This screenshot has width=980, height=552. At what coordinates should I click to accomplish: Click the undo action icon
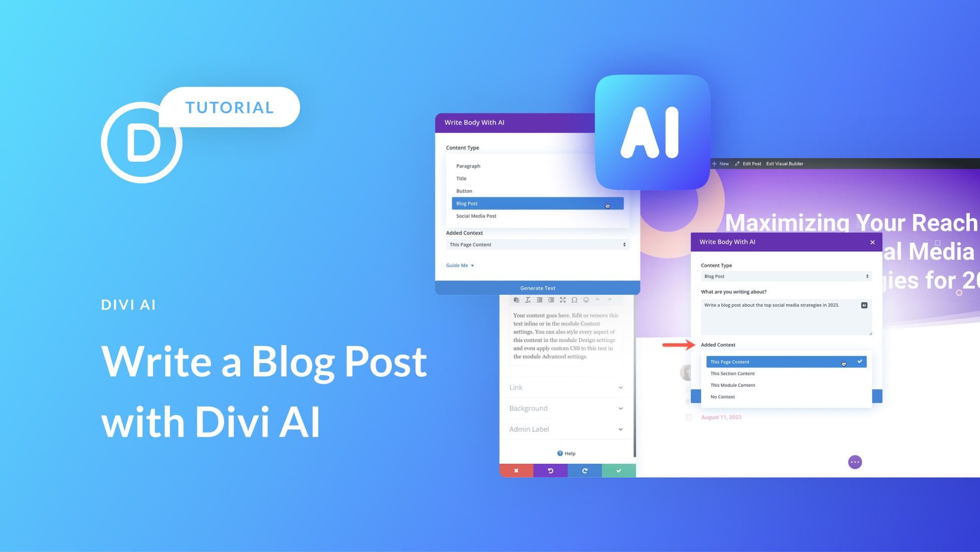tap(550, 470)
